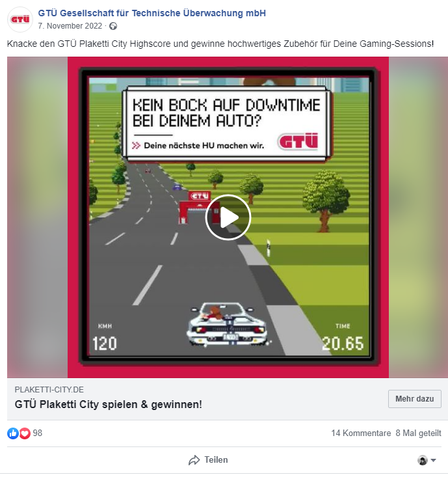Show who shared: 8 Mal geteilt
Viewport: 448px width, 479px height.
point(418,433)
